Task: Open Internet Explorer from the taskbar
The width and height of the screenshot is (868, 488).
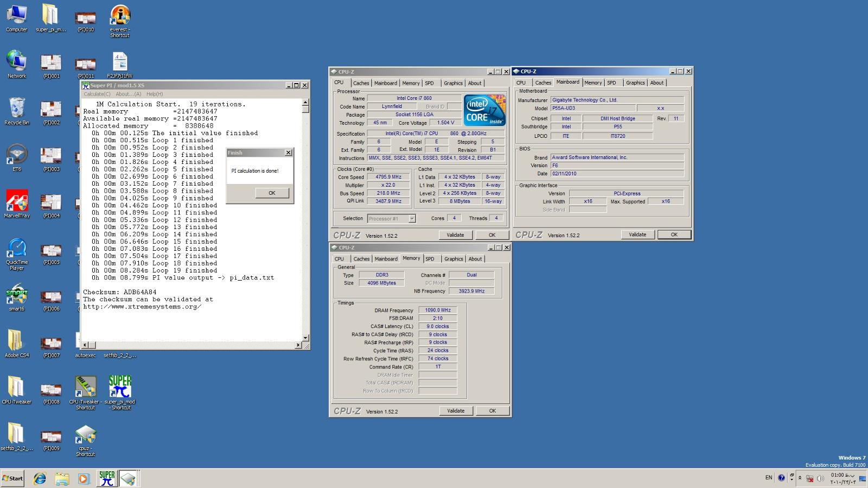Action: 40,478
